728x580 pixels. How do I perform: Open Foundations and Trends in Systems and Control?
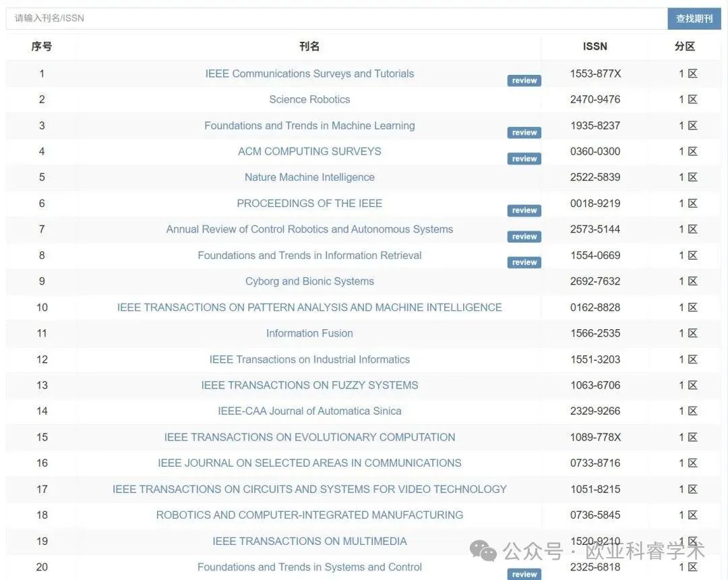(x=309, y=567)
